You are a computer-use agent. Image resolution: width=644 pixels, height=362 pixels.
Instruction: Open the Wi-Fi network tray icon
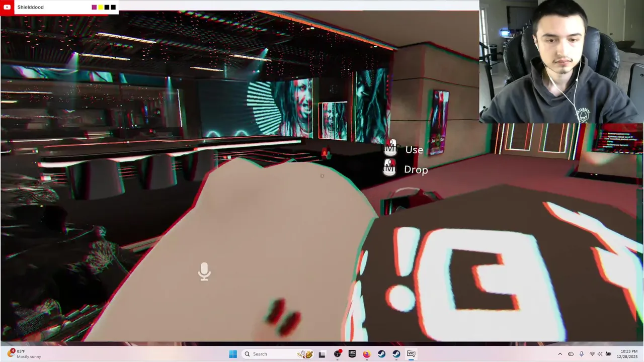pos(592,354)
